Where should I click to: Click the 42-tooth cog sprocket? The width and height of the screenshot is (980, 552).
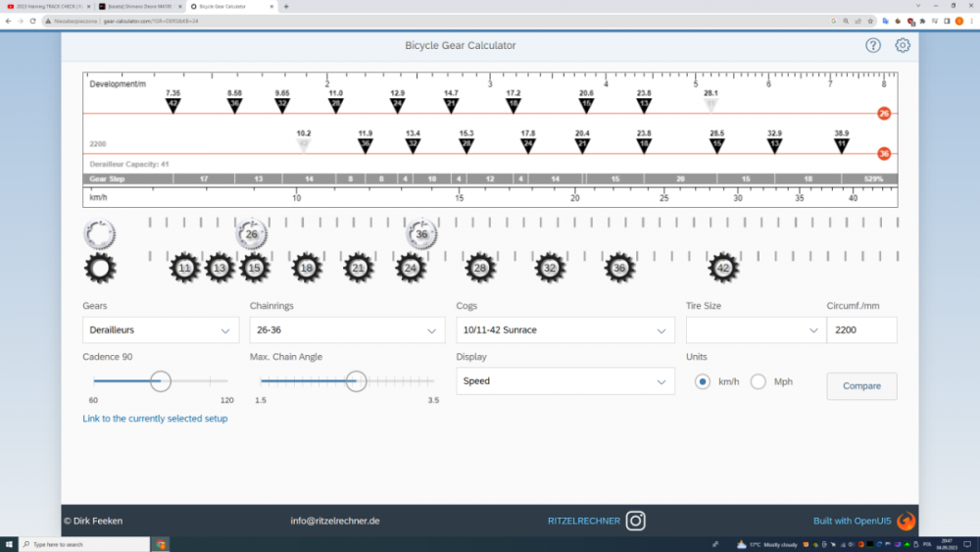(x=723, y=268)
